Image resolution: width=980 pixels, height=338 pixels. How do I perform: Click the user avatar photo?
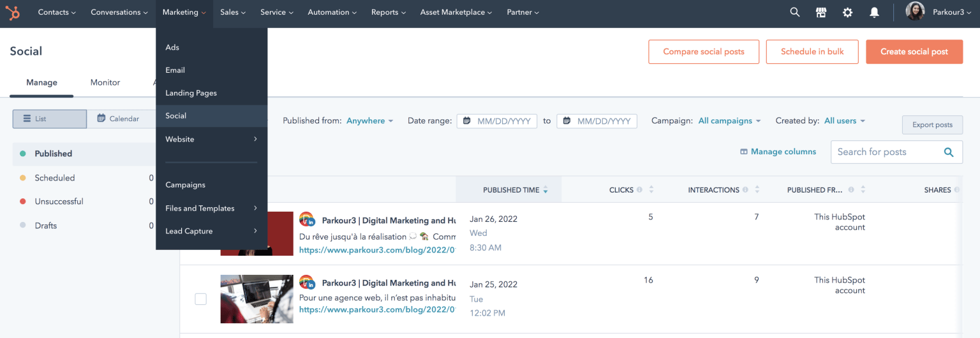[x=915, y=11]
